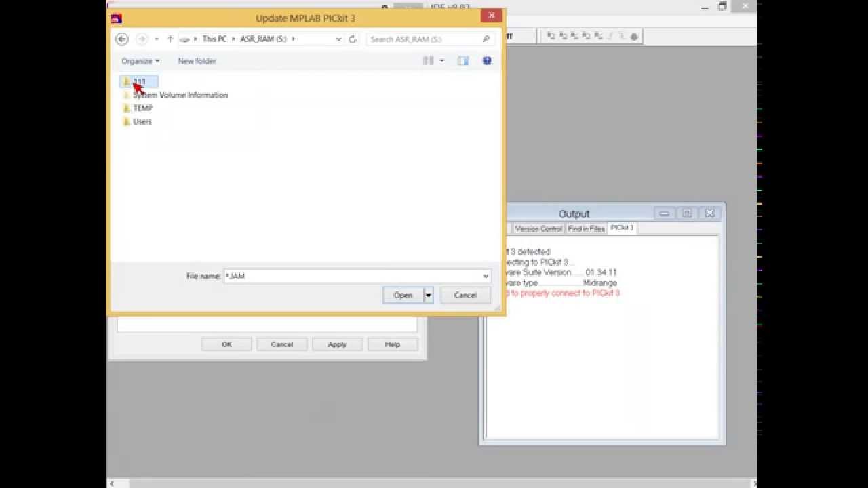Restore down the MPLAB IDE window
868x488 pixels.
point(722,7)
